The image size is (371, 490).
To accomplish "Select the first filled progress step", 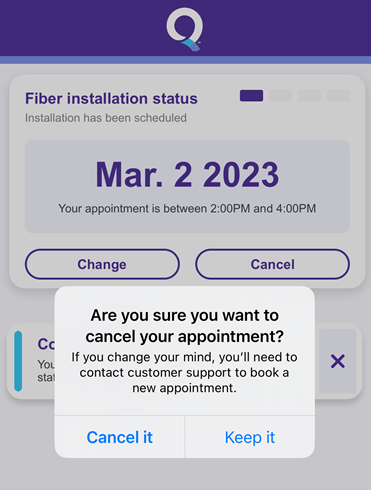I will [x=251, y=96].
